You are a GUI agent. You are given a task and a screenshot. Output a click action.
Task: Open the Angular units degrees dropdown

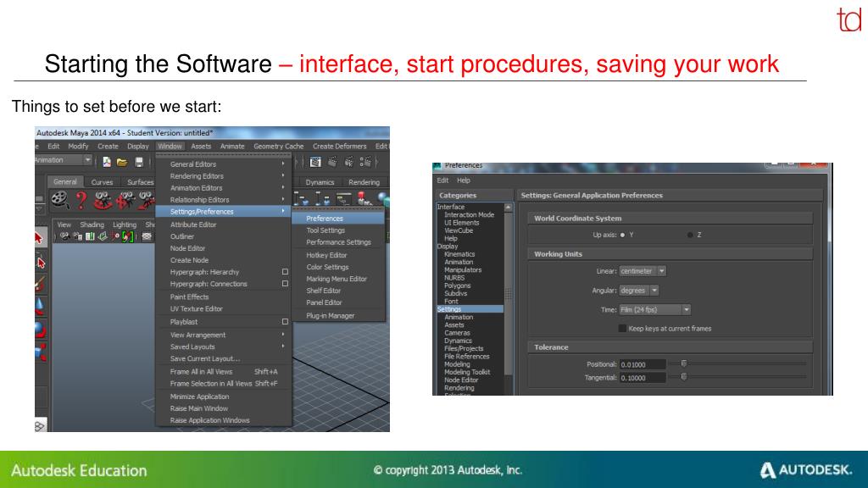(x=638, y=291)
